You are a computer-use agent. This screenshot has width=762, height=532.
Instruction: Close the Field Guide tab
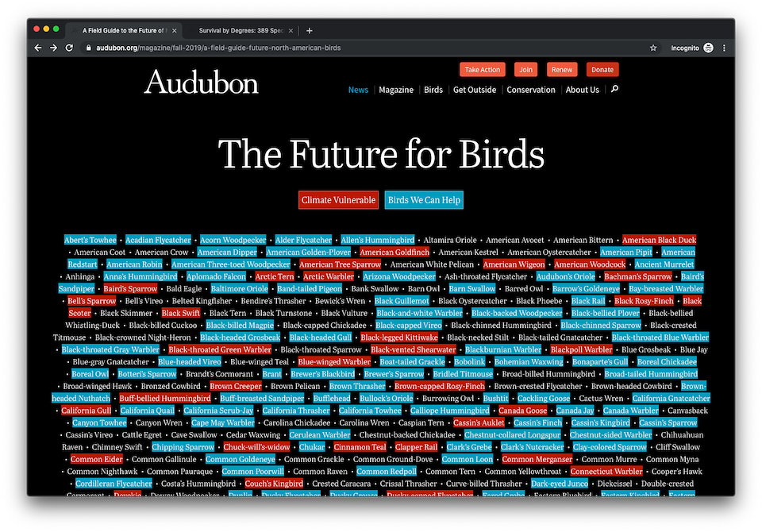pyautogui.click(x=175, y=31)
